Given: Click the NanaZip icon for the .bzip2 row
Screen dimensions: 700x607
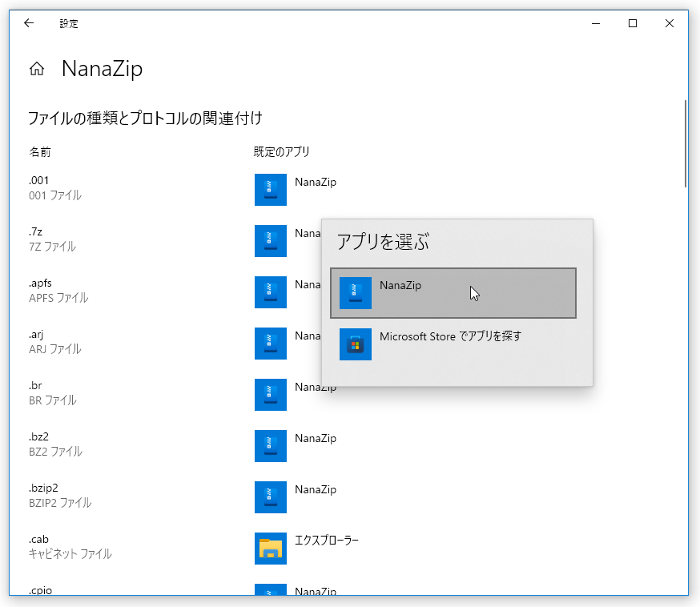Looking at the screenshot, I should 271,497.
